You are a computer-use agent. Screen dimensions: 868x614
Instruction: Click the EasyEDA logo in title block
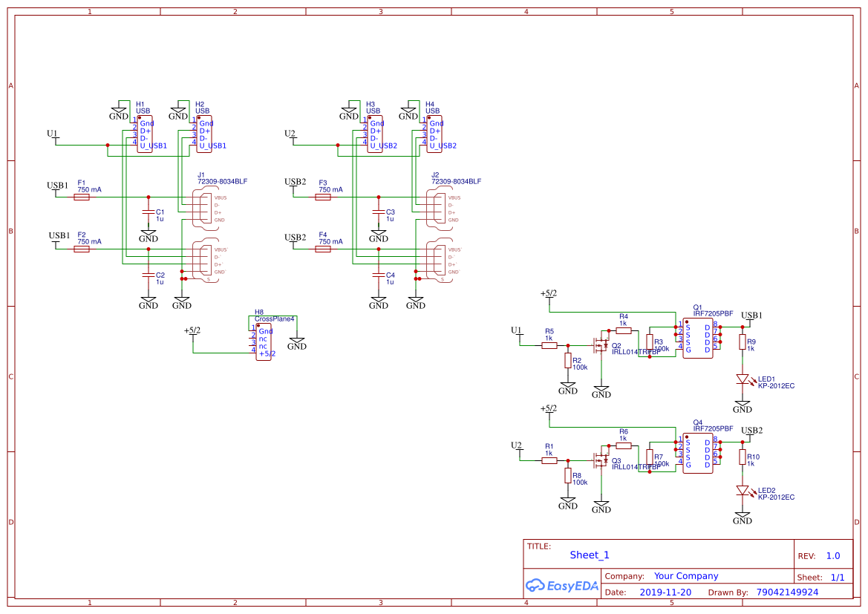562,585
